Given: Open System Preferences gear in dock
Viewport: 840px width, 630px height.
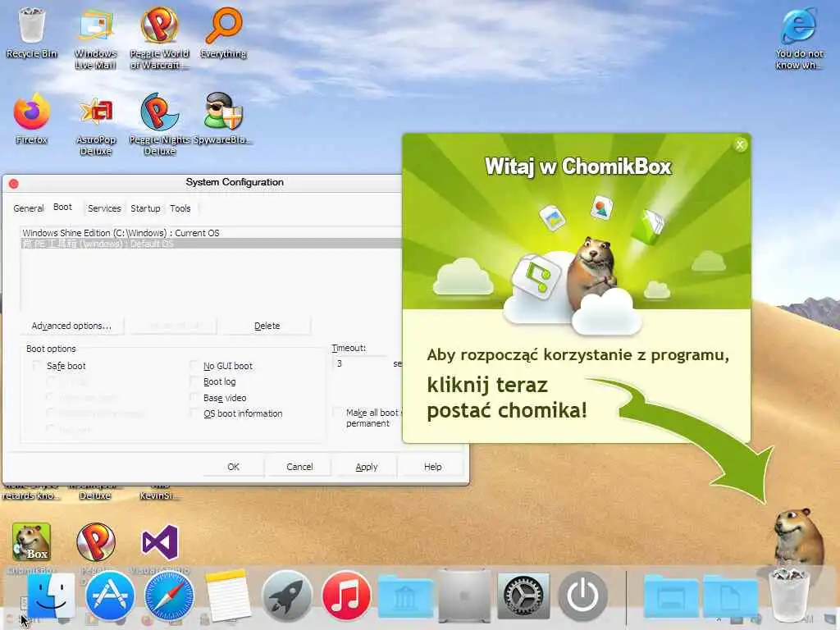Looking at the screenshot, I should [523, 596].
